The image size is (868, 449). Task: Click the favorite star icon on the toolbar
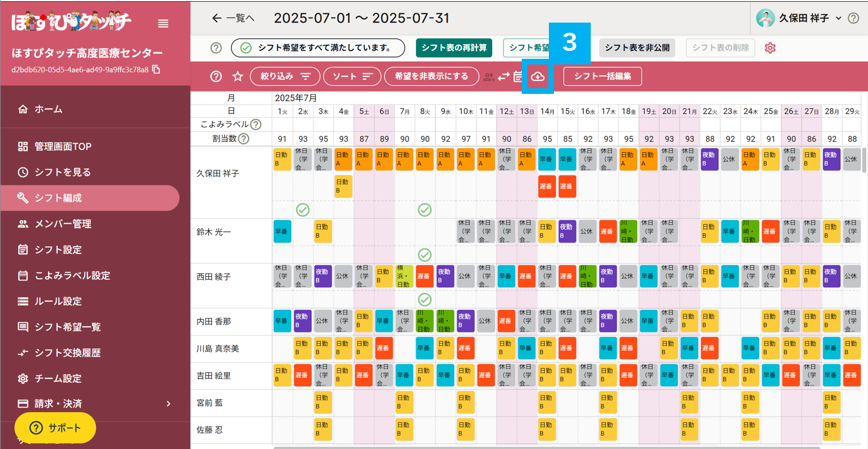point(238,75)
